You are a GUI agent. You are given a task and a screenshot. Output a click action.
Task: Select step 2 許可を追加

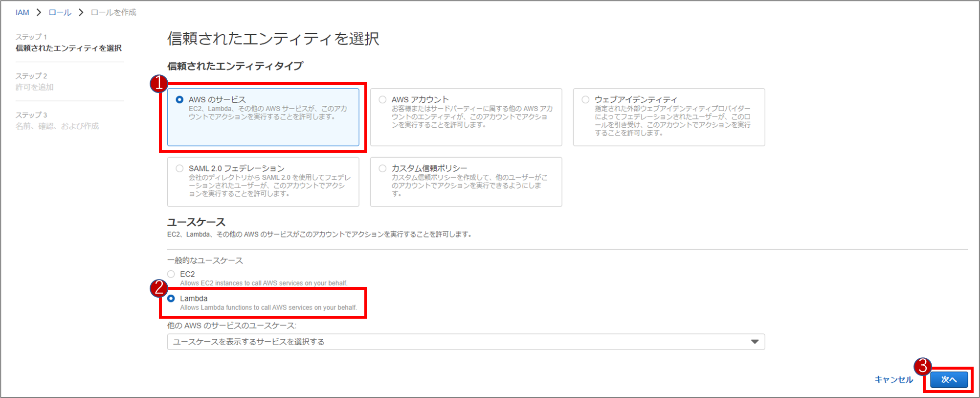point(34,87)
